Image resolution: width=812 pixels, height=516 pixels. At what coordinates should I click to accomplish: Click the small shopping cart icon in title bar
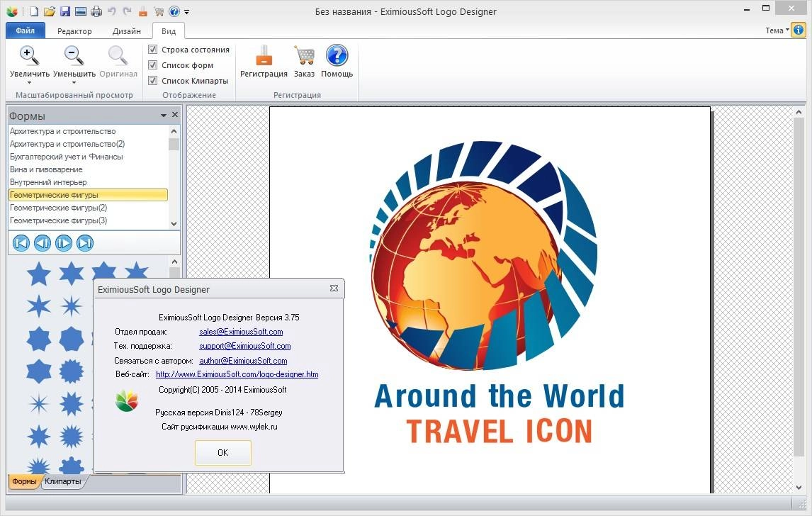[x=159, y=11]
